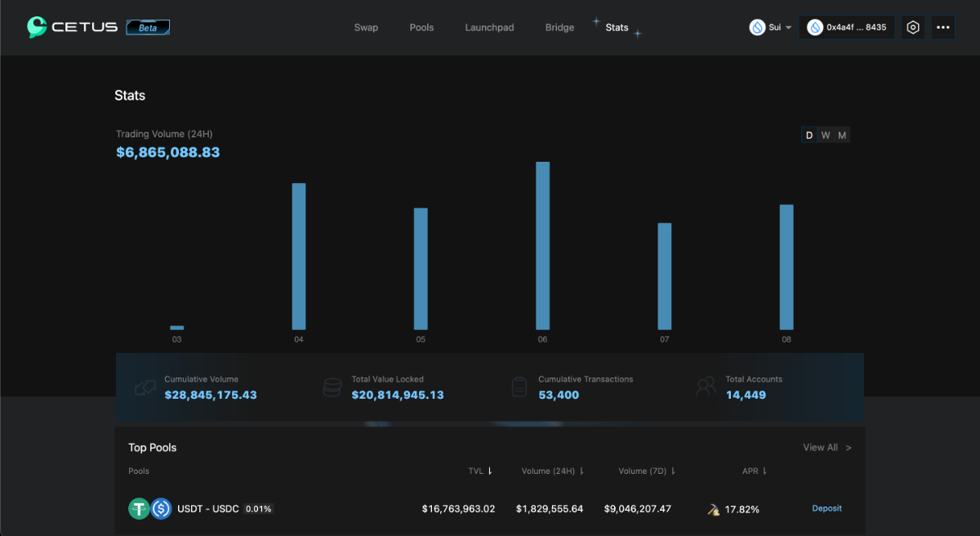Viewport: 980px width, 536px height.
Task: Click the USDT - USDC pool name
Action: (x=207, y=509)
